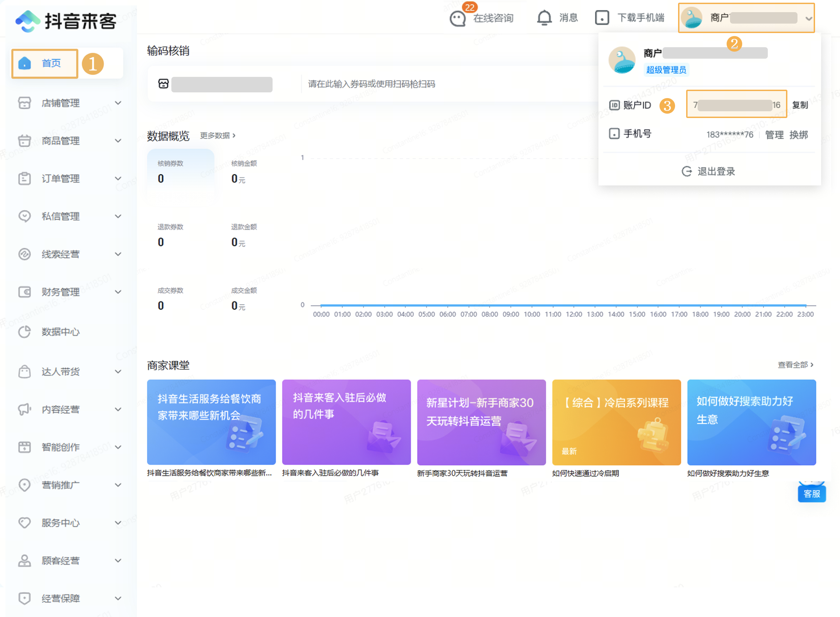This screenshot has width=840, height=617.
Task: Click the large avatar in account popup
Action: tap(622, 60)
